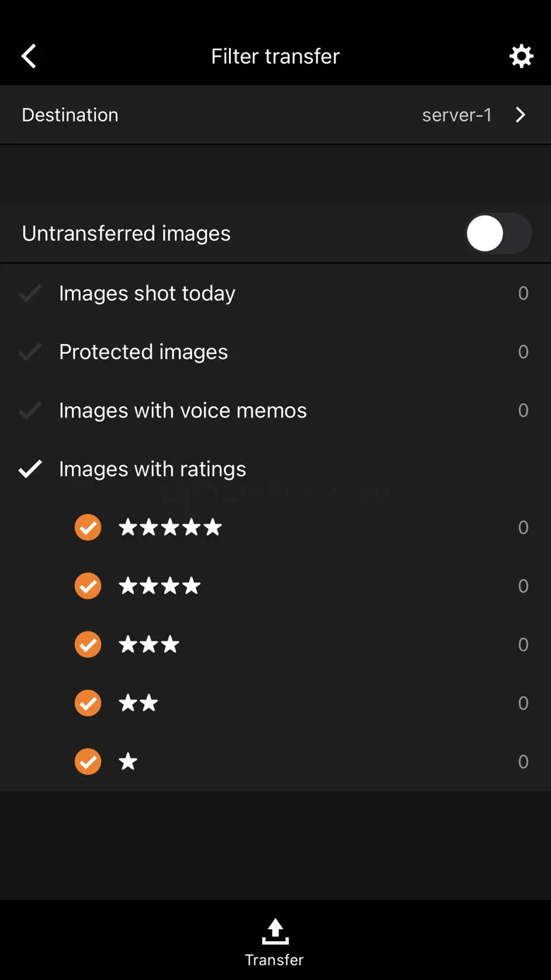This screenshot has width=551, height=980.
Task: Tap the Transfer upload icon
Action: pos(275,932)
